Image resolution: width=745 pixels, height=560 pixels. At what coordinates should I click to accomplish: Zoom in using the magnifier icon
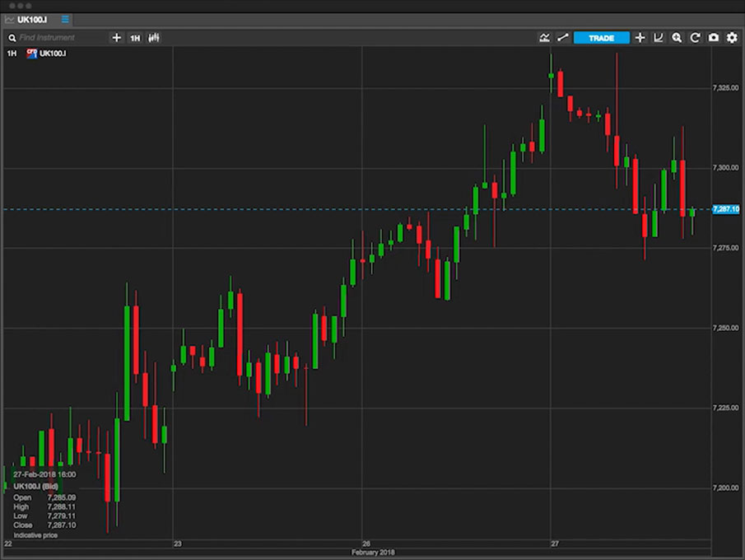(676, 37)
